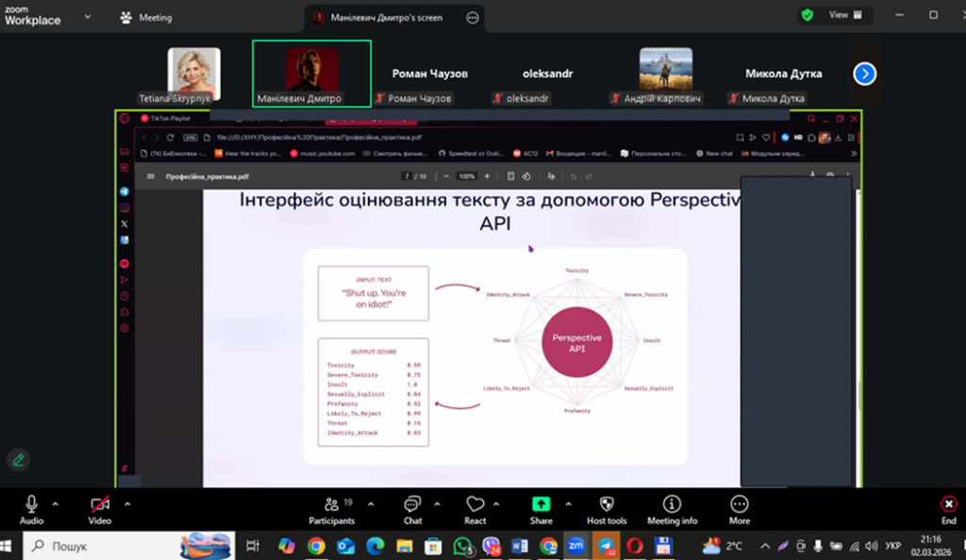
Task: Expand audio options caret next to Audio
Action: pyautogui.click(x=56, y=503)
